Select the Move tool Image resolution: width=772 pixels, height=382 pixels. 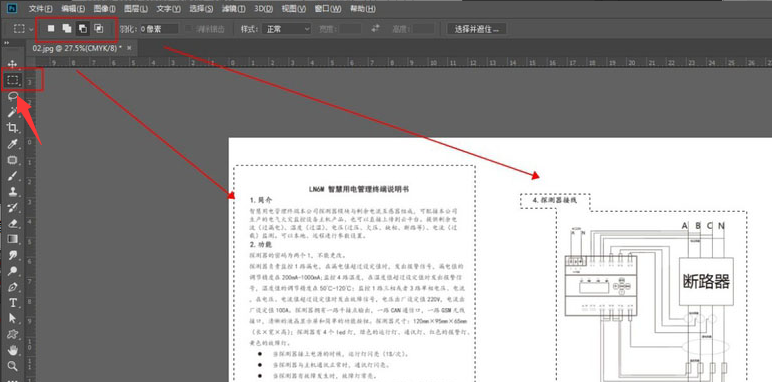tap(12, 64)
